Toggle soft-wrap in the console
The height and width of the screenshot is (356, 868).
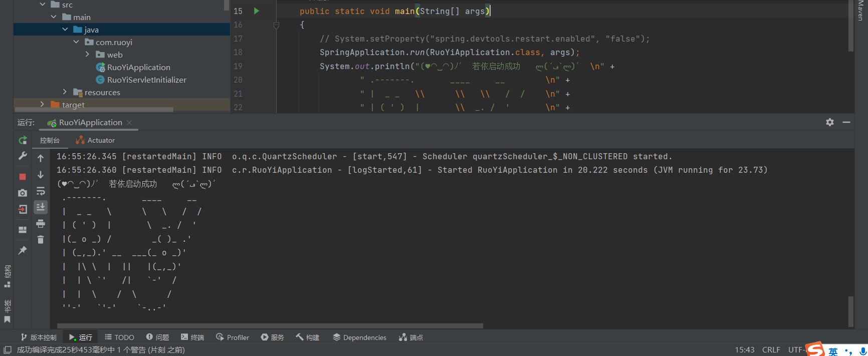click(x=41, y=191)
